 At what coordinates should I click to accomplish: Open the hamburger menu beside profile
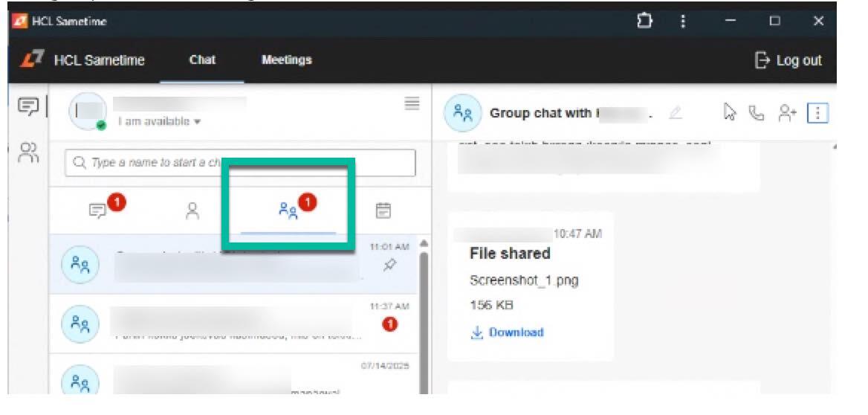tap(412, 104)
